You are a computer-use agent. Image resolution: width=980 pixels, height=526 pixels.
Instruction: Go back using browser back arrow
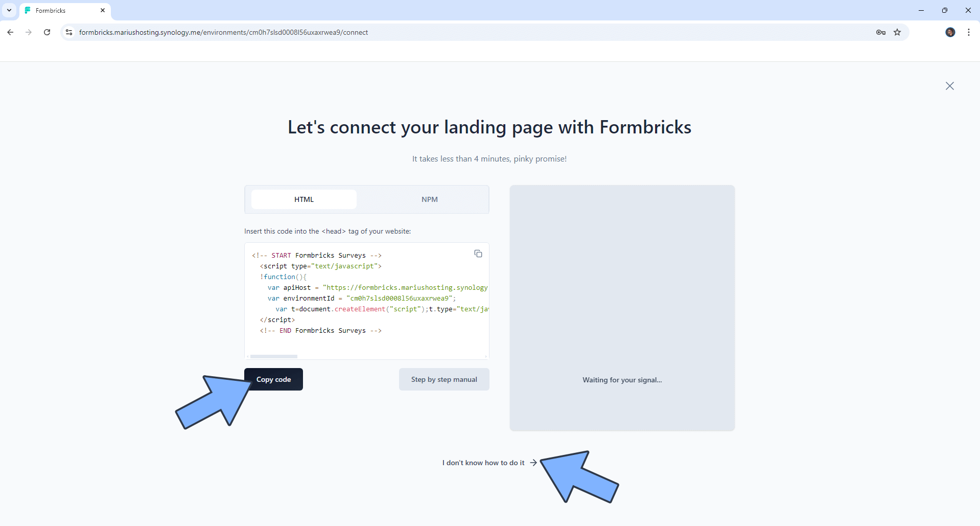(x=10, y=32)
